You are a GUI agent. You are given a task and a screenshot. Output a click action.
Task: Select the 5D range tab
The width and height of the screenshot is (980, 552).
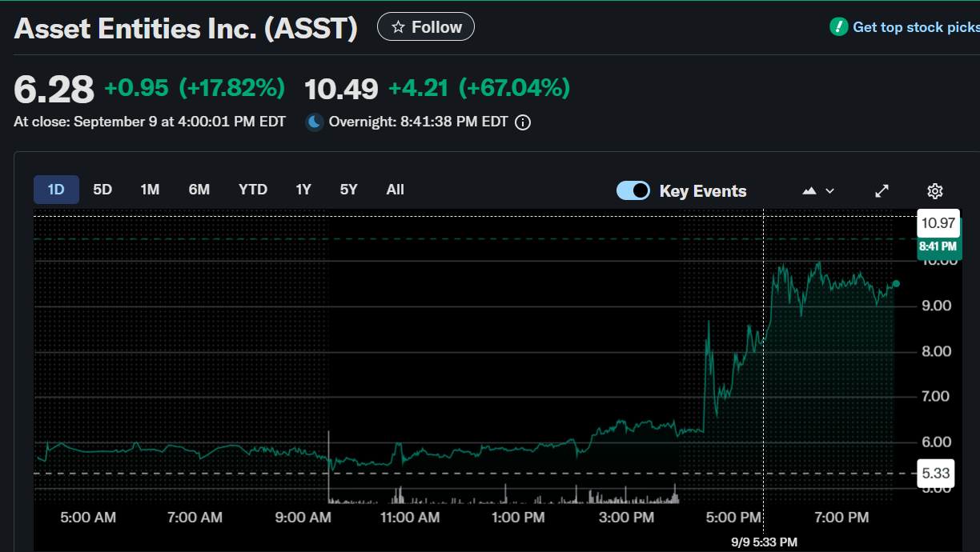102,190
